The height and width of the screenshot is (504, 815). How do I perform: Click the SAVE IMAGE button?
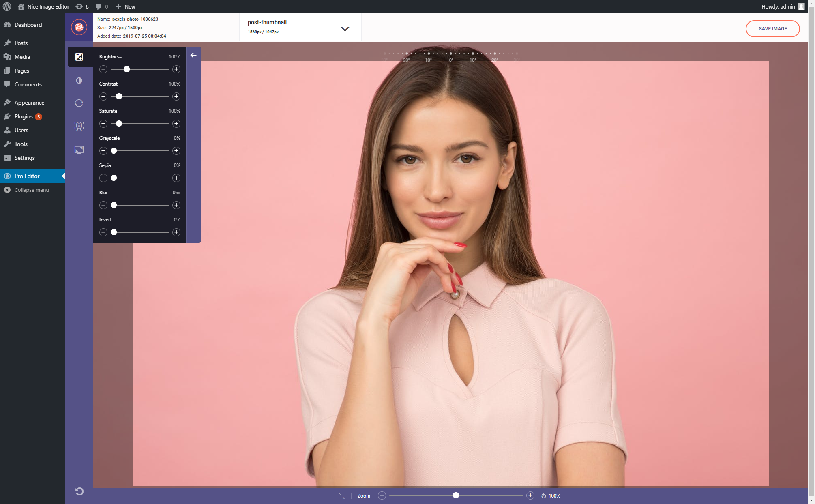click(x=772, y=29)
